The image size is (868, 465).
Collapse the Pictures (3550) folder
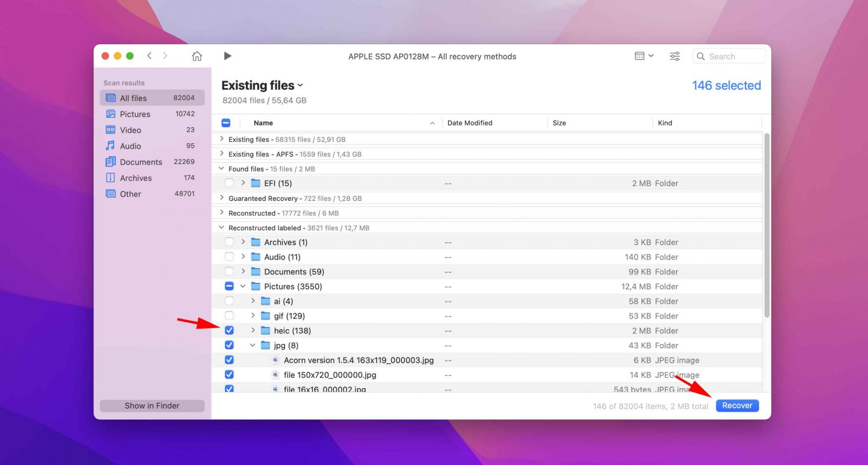243,286
